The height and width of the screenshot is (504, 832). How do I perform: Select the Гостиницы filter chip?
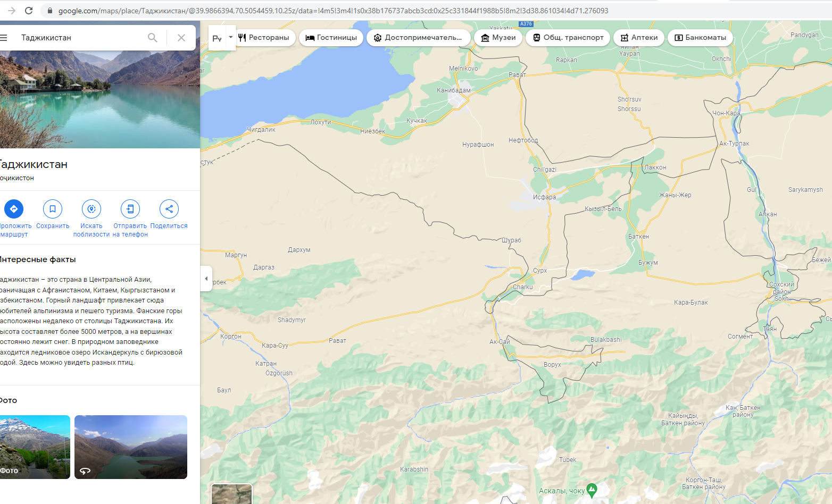pos(331,38)
